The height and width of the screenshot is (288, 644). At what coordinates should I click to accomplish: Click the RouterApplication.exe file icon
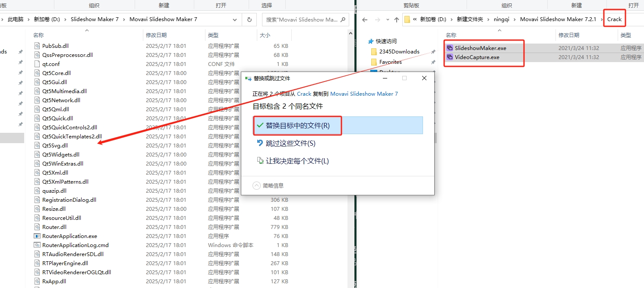click(37, 236)
